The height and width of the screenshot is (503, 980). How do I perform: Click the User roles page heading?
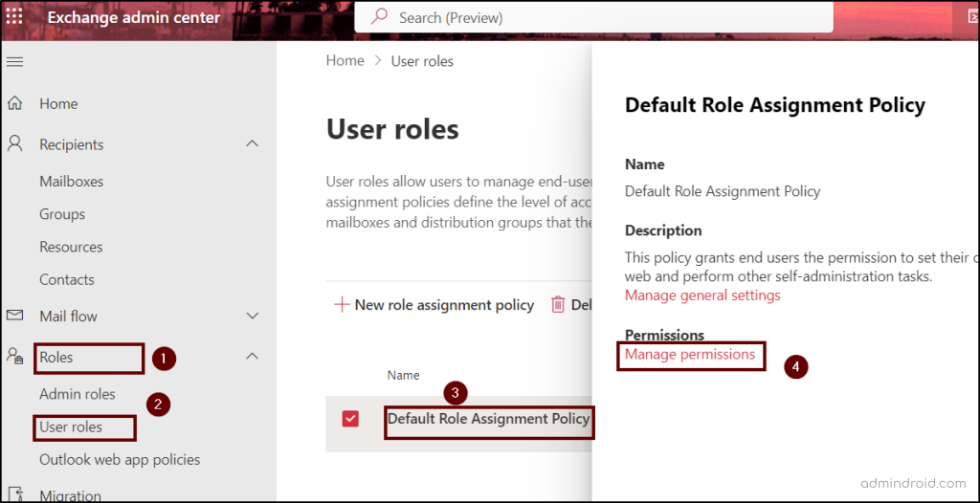point(392,130)
